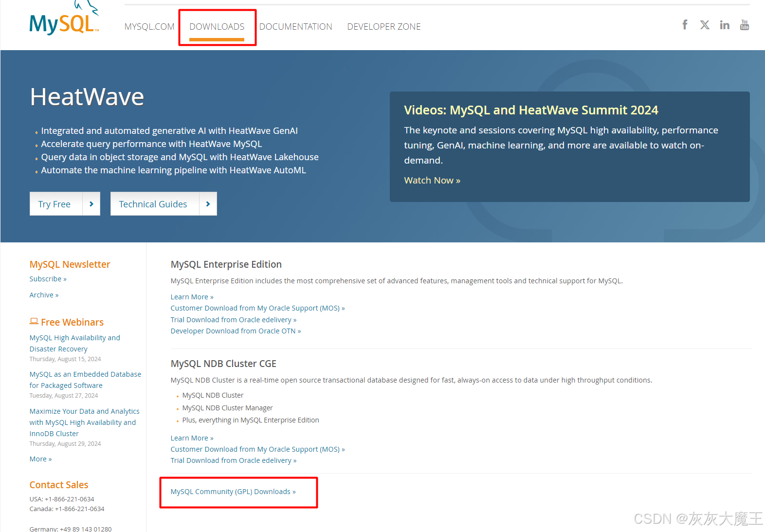Open MySQL's Facebook page icon

coord(685,25)
